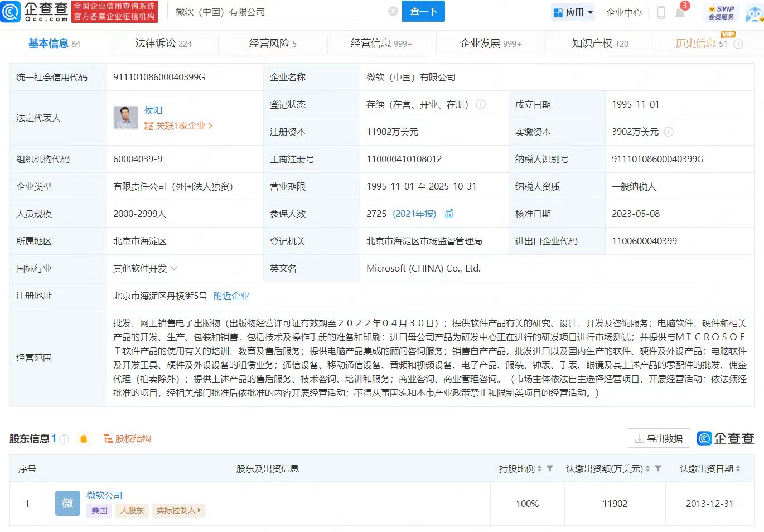Select the 100% shareholding cell

pos(527,504)
